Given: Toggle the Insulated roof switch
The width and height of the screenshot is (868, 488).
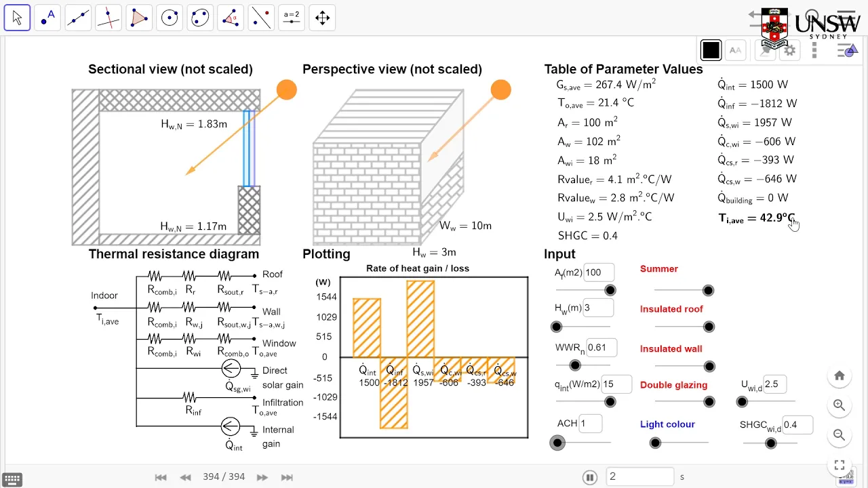Looking at the screenshot, I should point(709,327).
